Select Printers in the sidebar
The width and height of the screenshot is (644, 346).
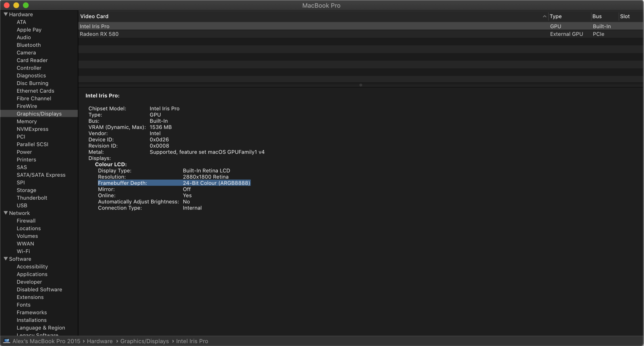tap(26, 160)
